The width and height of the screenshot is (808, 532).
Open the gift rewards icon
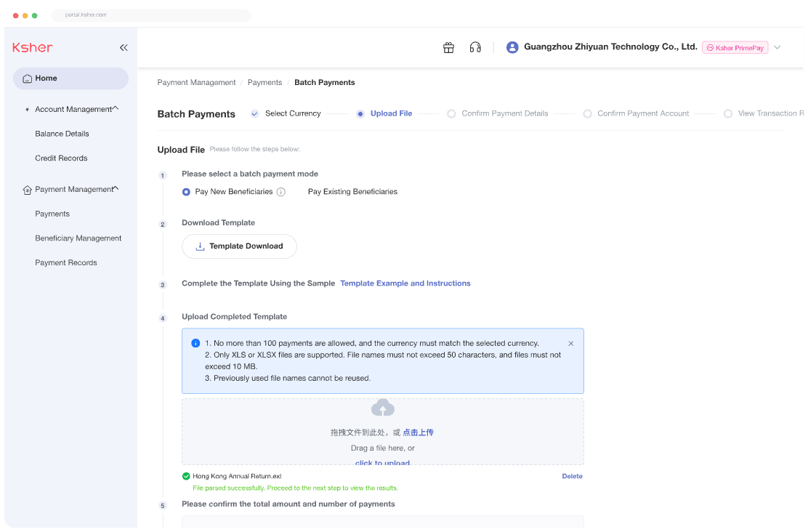tap(449, 47)
